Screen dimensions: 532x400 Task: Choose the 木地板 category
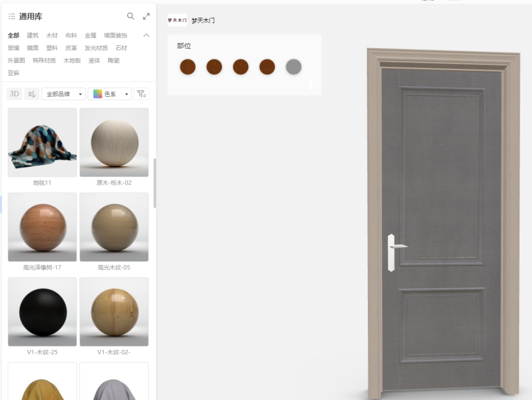click(72, 61)
